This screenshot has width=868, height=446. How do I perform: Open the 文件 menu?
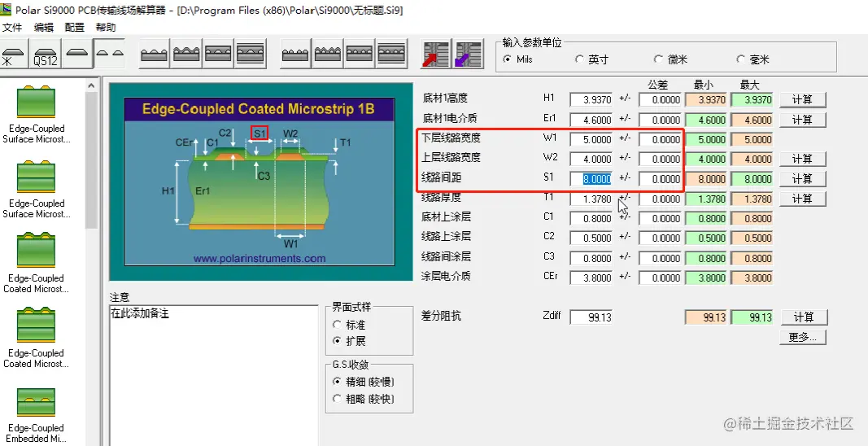coord(12,27)
